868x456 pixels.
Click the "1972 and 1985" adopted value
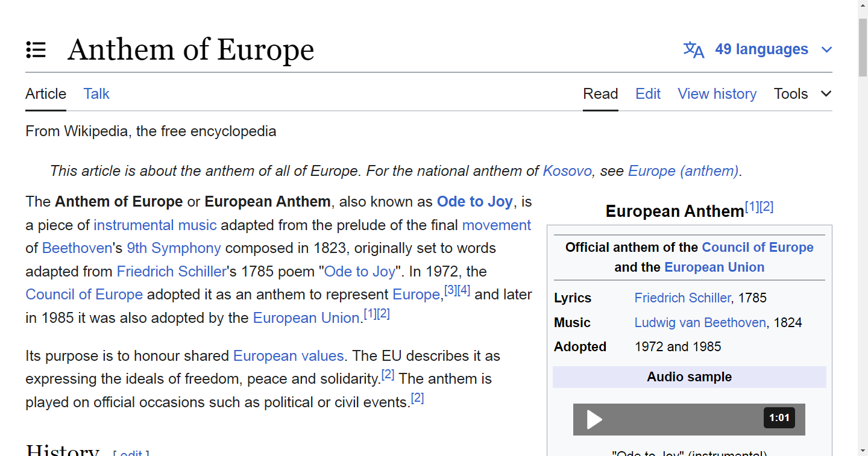pyautogui.click(x=678, y=347)
